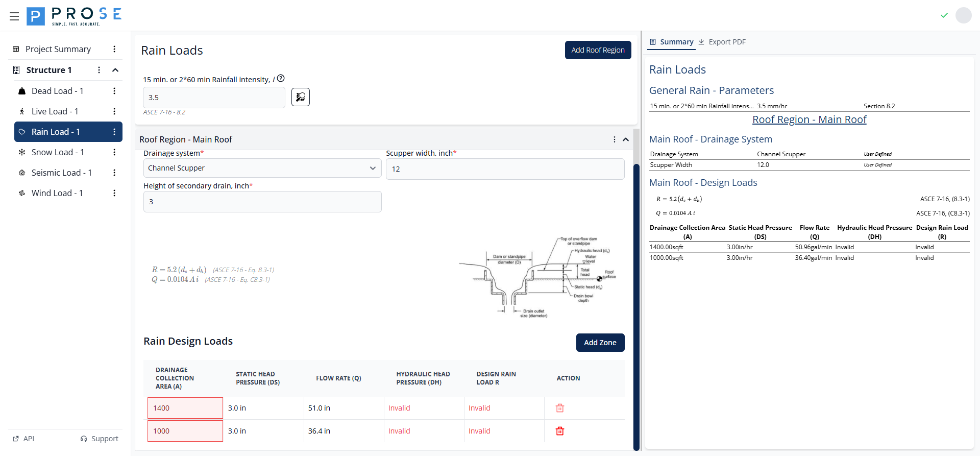Delete the 1000 drainage area zone

click(x=560, y=431)
